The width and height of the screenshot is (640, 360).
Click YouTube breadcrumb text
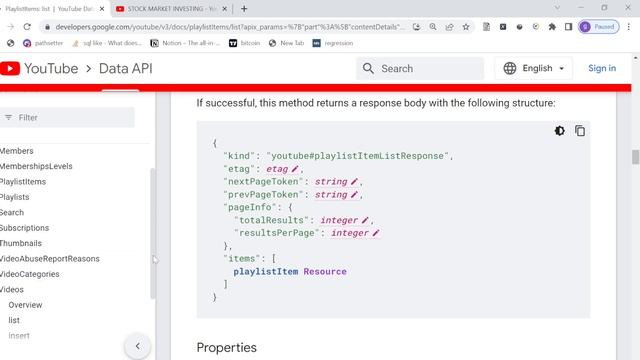[x=51, y=69]
